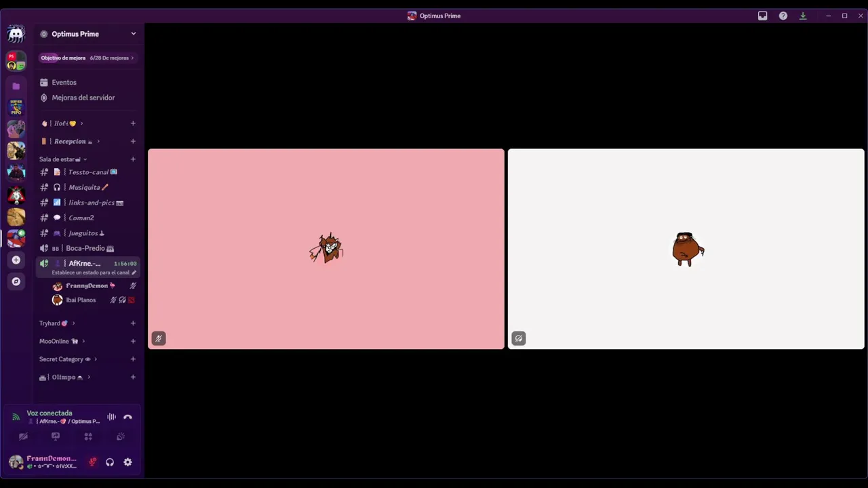Image resolution: width=868 pixels, height=488 pixels.
Task: Open Eventos in server menu
Action: (90, 82)
